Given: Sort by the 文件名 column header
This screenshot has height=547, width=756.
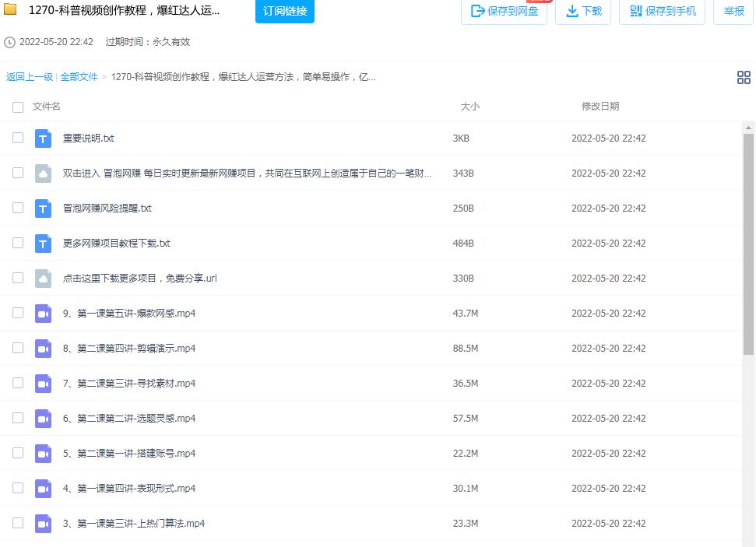Looking at the screenshot, I should tap(46, 107).
